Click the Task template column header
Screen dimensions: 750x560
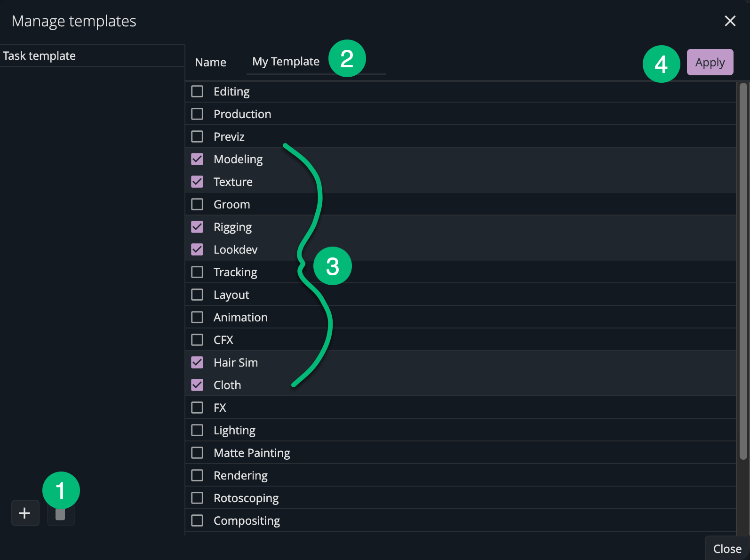92,56
